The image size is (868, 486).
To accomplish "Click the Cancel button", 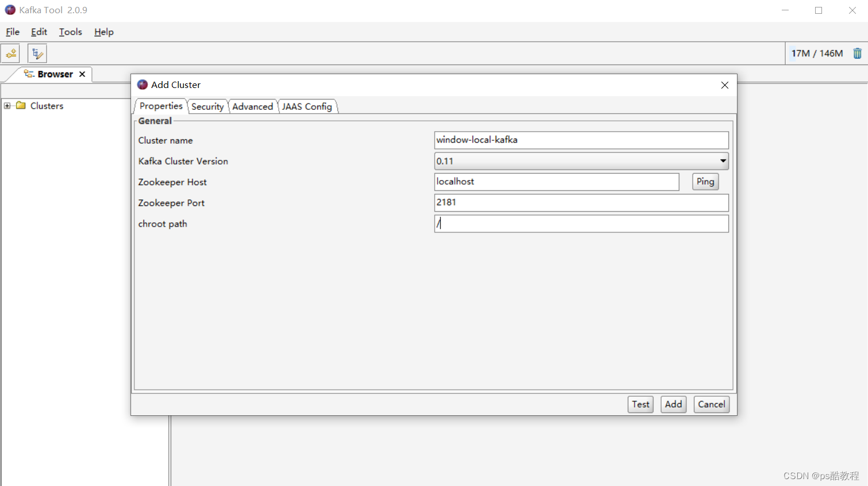I will pos(712,404).
